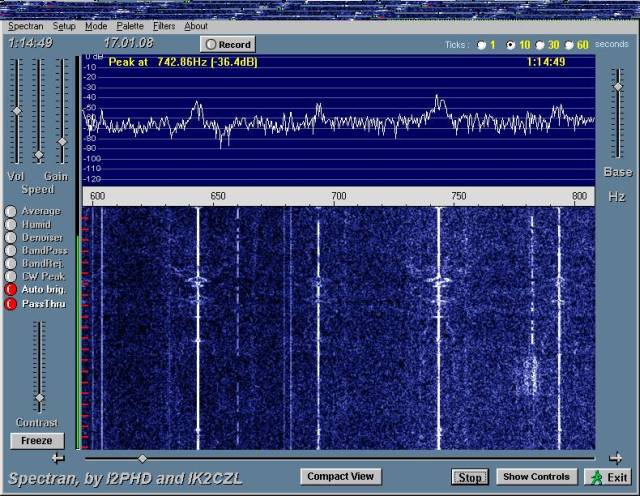Enable the Denoiser
Image resolution: width=640 pixels, height=496 pixels.
pyautogui.click(x=11, y=238)
